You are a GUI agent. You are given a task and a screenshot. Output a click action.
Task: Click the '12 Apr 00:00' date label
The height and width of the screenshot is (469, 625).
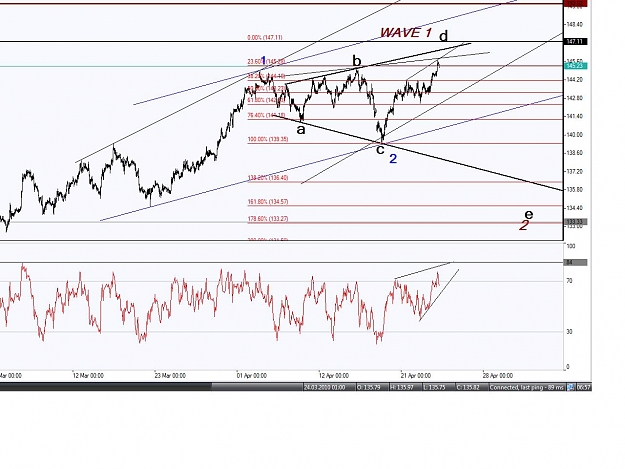point(334,376)
